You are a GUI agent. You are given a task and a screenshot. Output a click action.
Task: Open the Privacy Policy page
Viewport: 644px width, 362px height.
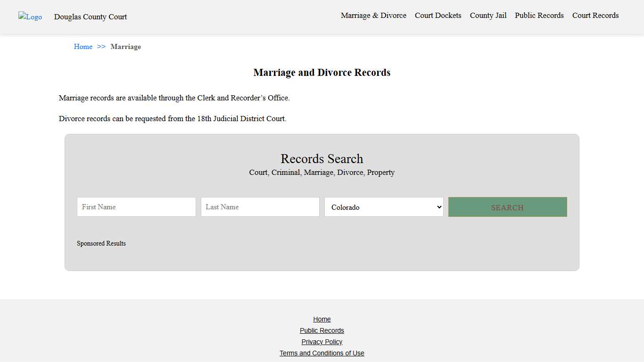(x=322, y=342)
